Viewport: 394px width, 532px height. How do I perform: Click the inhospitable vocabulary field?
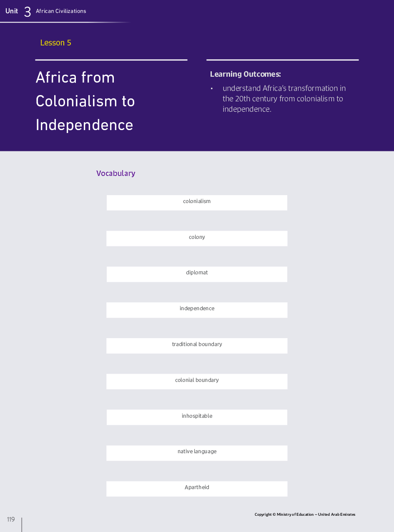coord(197,417)
